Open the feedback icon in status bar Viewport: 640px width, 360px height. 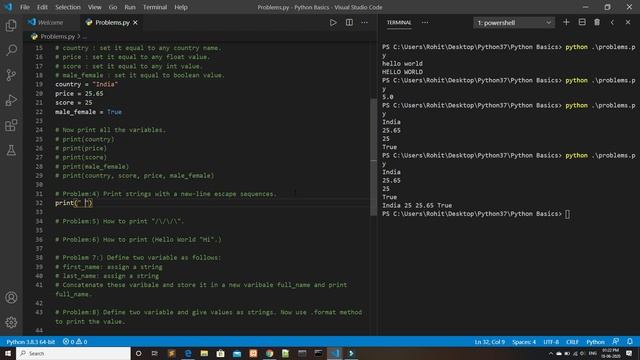[616, 341]
